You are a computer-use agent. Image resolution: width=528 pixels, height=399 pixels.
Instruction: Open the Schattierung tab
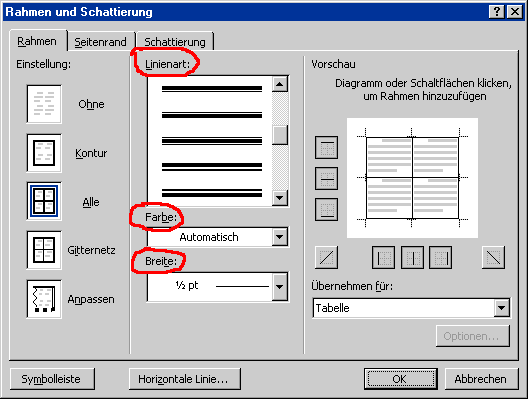[175, 42]
